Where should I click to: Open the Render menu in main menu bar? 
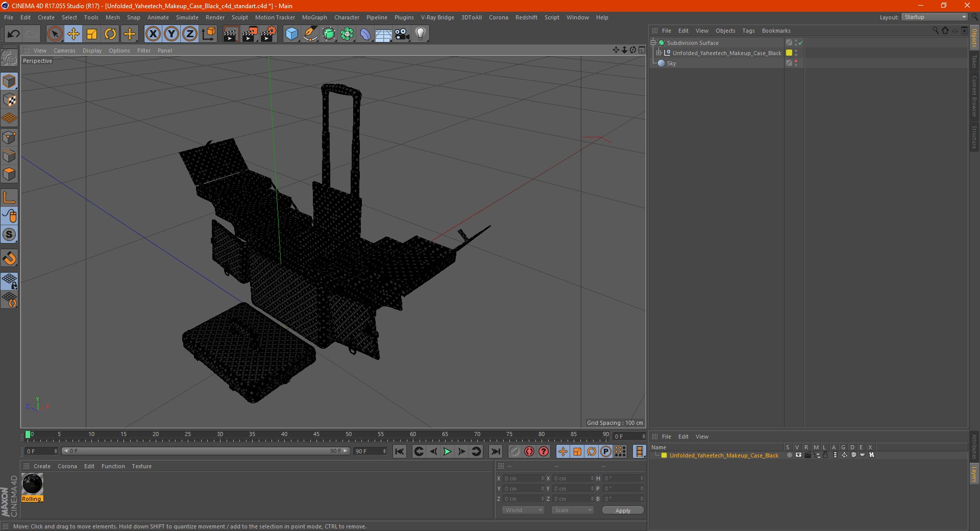pyautogui.click(x=215, y=17)
